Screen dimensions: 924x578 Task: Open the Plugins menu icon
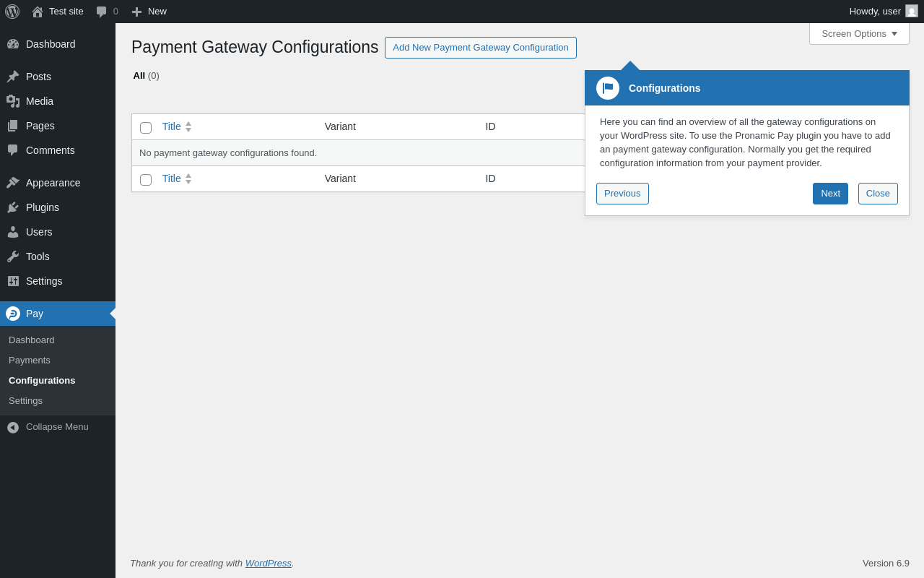[13, 207]
